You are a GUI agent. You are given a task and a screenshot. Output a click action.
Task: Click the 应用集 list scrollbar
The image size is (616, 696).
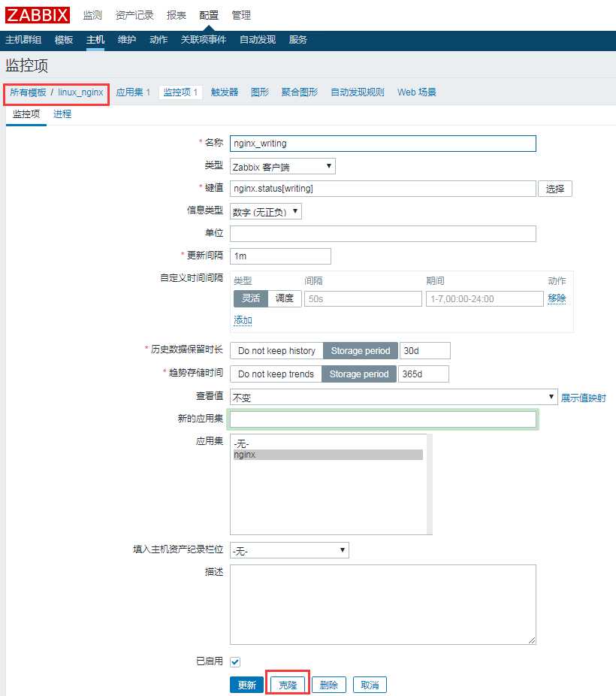tap(429, 484)
